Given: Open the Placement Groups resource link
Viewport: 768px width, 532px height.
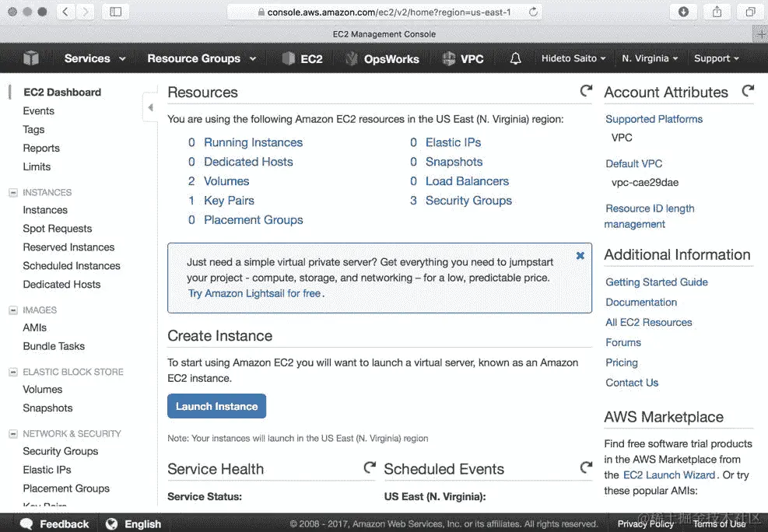Looking at the screenshot, I should point(253,220).
